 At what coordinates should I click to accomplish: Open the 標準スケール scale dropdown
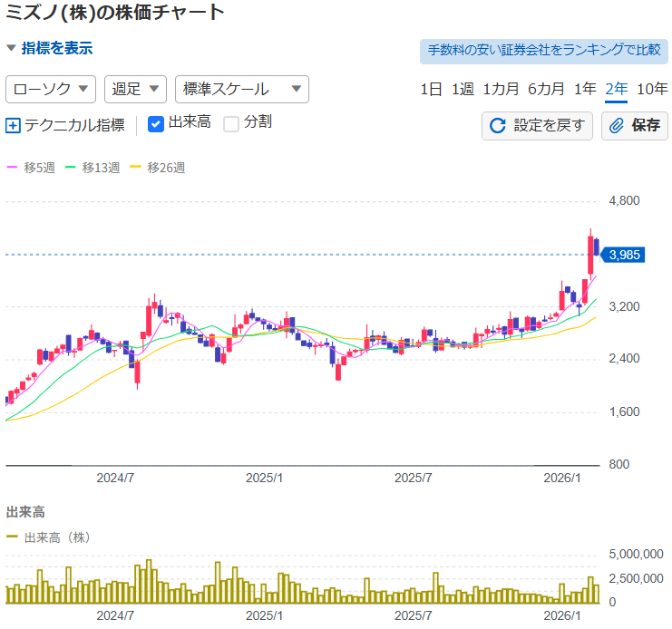pyautogui.click(x=241, y=89)
